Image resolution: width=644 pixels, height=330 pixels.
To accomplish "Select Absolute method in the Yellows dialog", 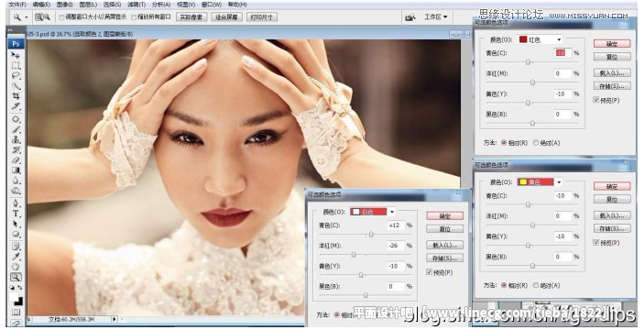I will click(x=536, y=285).
